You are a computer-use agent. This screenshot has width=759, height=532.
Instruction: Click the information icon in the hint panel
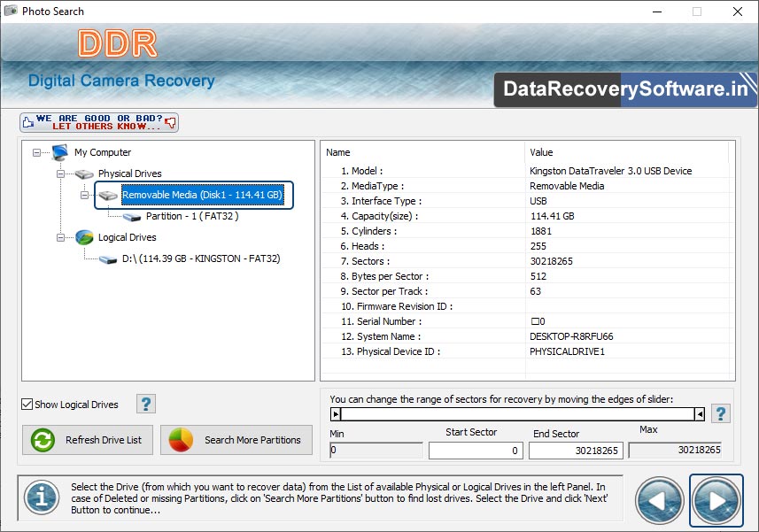coord(43,497)
